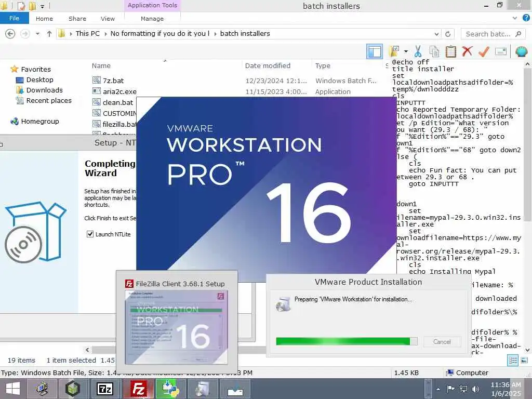This screenshot has height=399, width=532.
Task: Click the volume speaker tray icon
Action: click(x=476, y=389)
